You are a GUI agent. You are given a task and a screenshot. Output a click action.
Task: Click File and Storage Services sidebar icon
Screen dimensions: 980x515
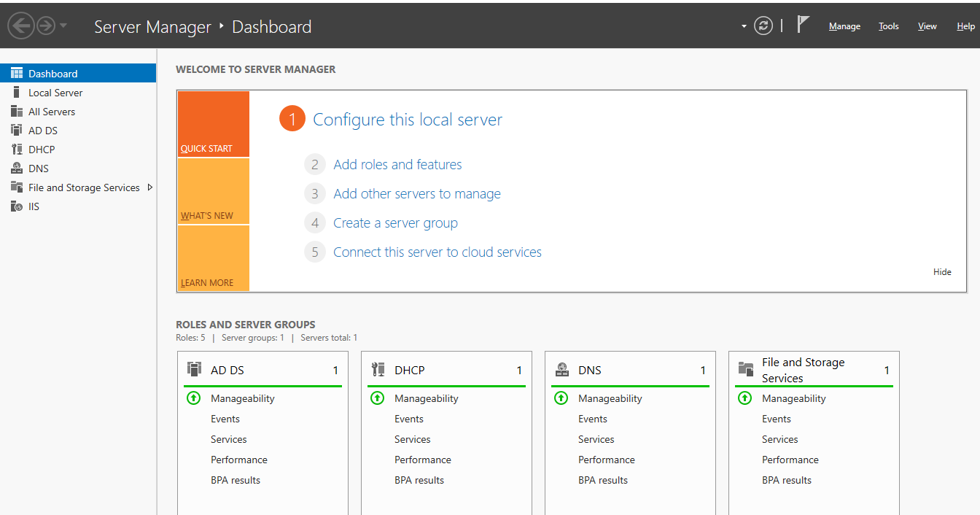pyautogui.click(x=17, y=187)
